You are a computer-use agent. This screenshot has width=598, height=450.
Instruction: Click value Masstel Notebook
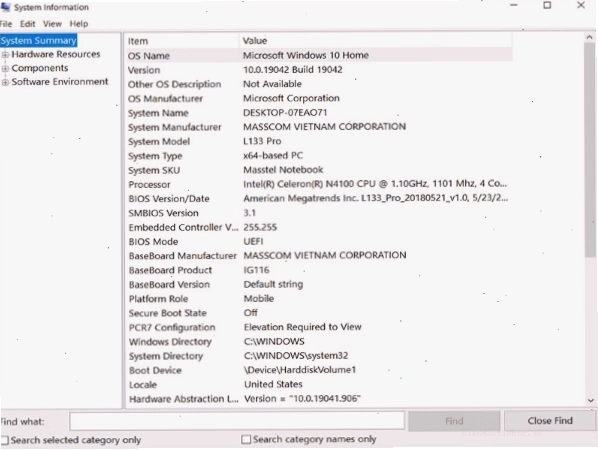pos(283,170)
